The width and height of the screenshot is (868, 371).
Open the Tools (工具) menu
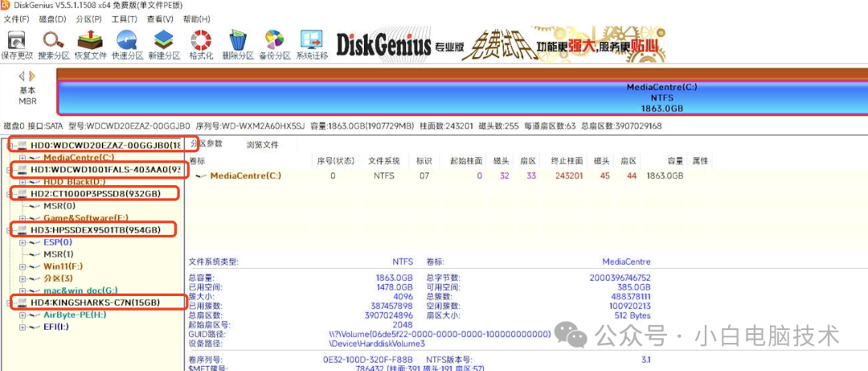tap(124, 19)
